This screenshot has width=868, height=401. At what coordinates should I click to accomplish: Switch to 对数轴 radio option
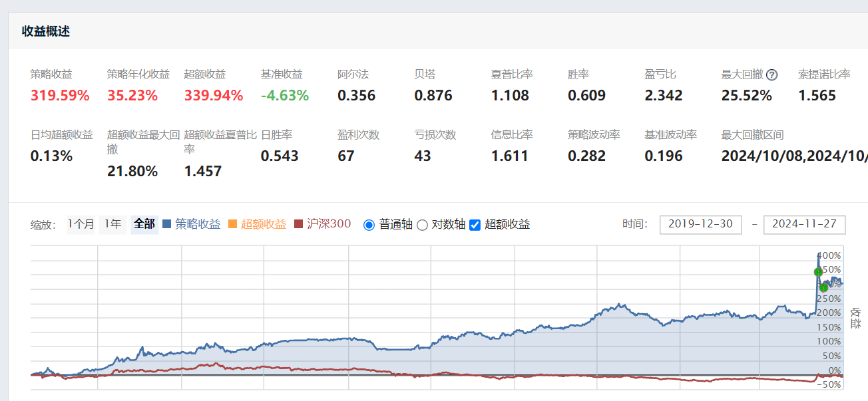pyautogui.click(x=422, y=225)
